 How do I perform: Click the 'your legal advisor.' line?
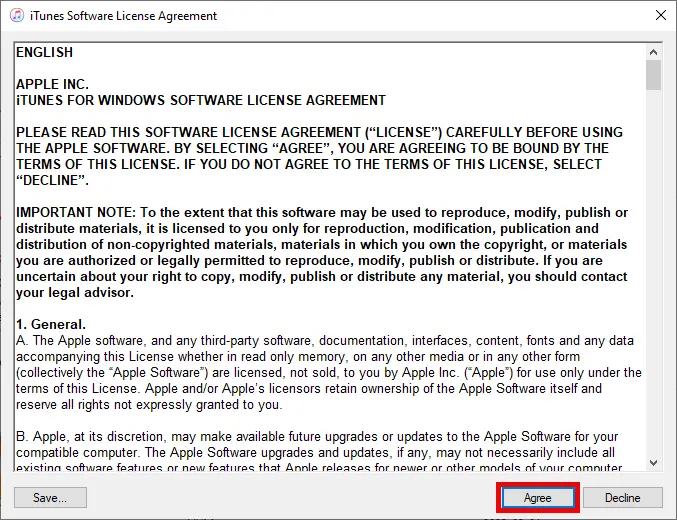tap(75, 292)
